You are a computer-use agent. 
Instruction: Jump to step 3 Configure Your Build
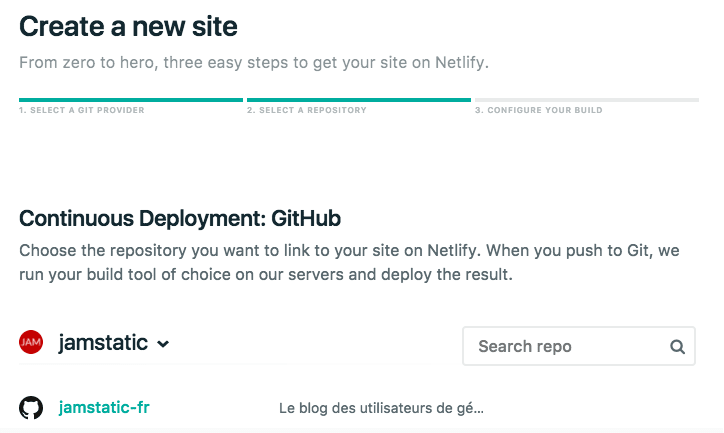(x=538, y=110)
